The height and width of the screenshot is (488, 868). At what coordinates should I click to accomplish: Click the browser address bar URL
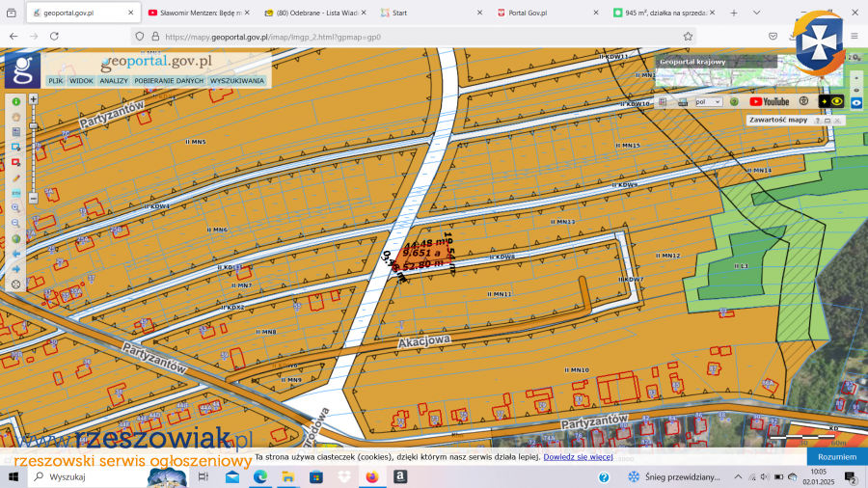(273, 37)
